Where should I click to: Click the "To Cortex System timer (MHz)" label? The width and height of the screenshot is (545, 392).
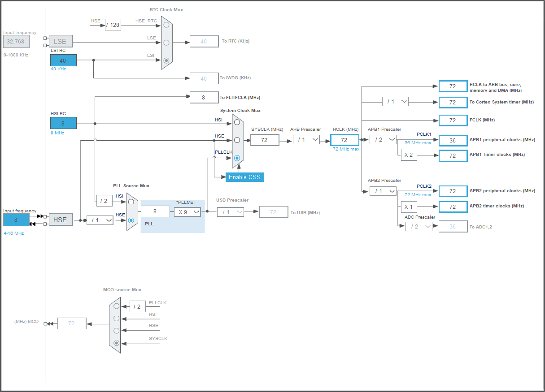[x=501, y=102]
